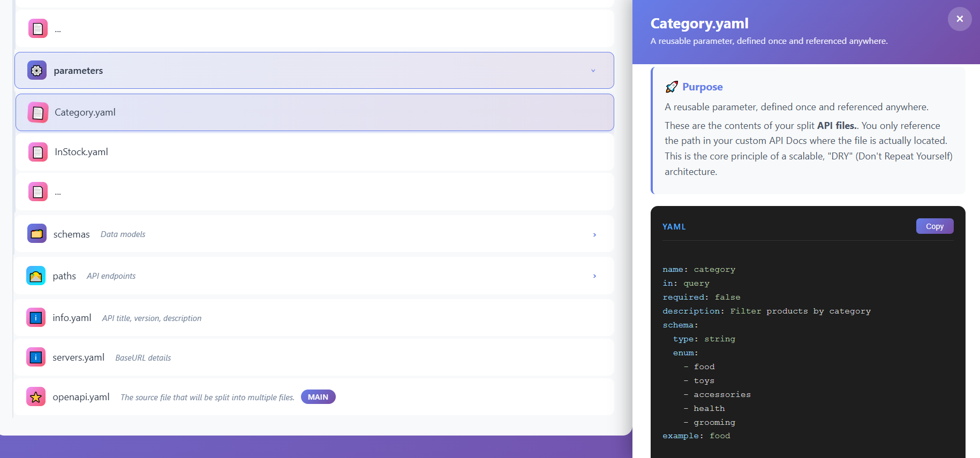Screen dimensions: 980x458
Task: Copy the YAML code snippet
Action: [x=934, y=226]
